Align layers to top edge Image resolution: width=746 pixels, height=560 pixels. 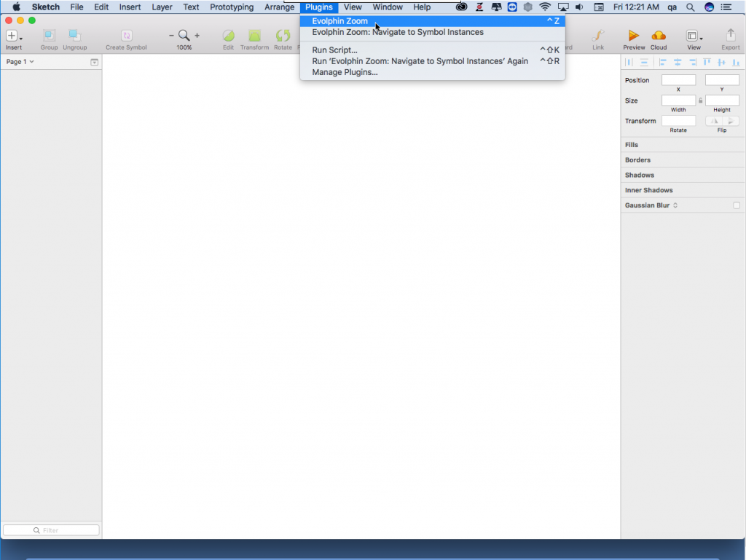pyautogui.click(x=707, y=63)
